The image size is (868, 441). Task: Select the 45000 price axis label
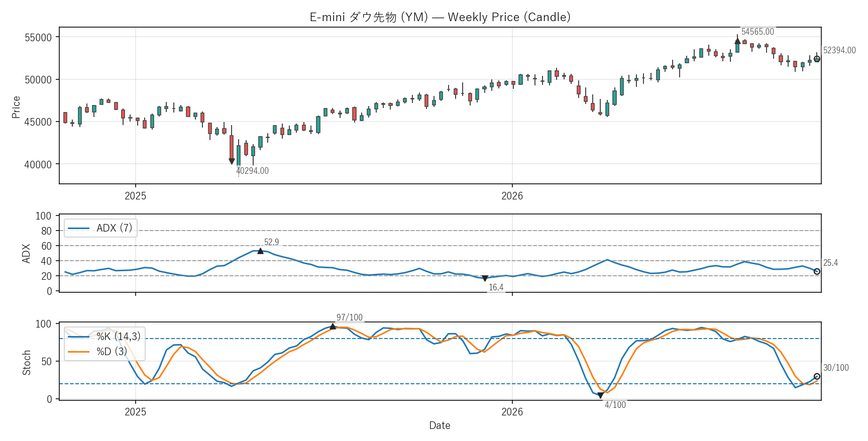[38, 122]
